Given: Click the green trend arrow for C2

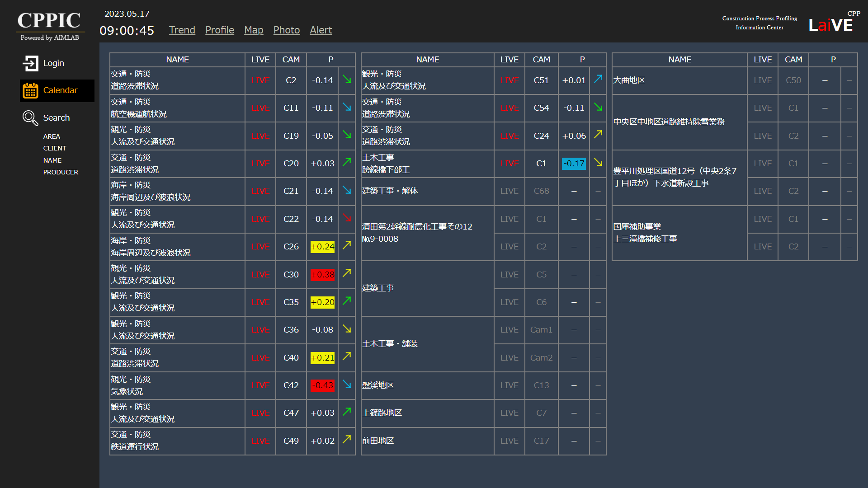Looking at the screenshot, I should coord(347,80).
